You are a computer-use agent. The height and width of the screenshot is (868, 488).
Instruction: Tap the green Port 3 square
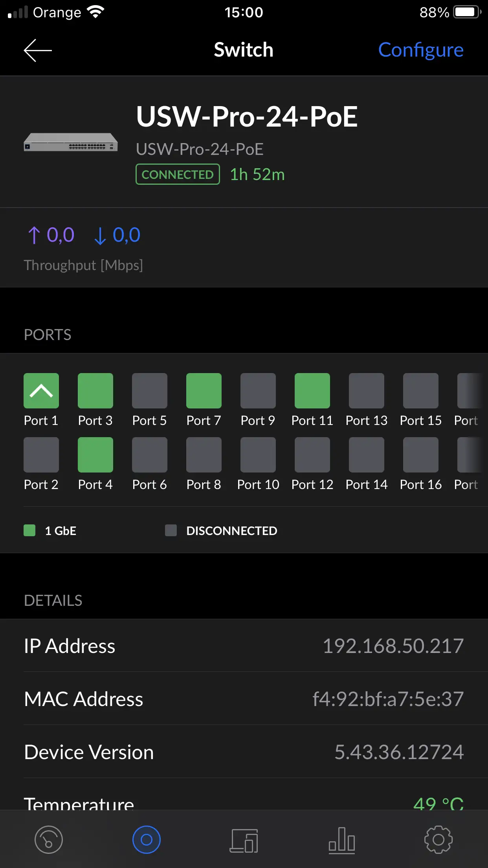(x=95, y=391)
